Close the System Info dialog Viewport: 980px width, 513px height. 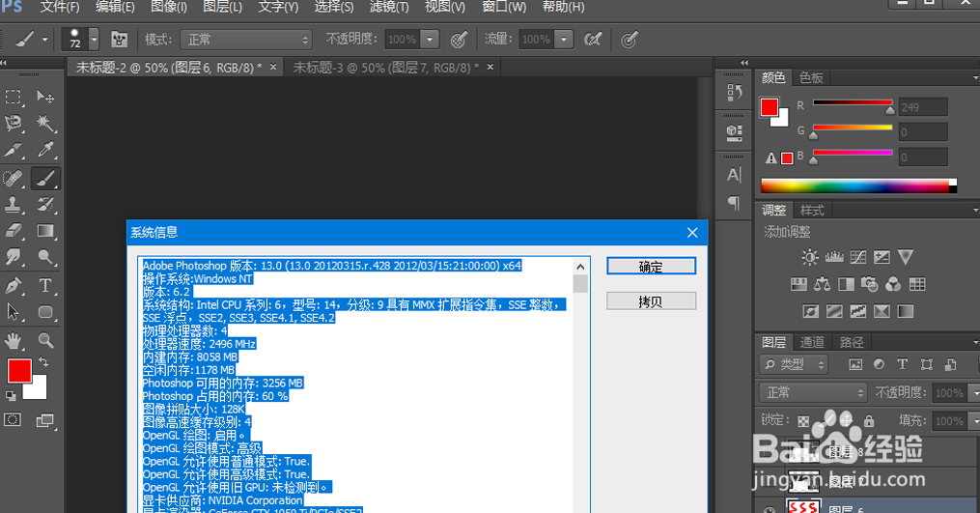[692, 233]
